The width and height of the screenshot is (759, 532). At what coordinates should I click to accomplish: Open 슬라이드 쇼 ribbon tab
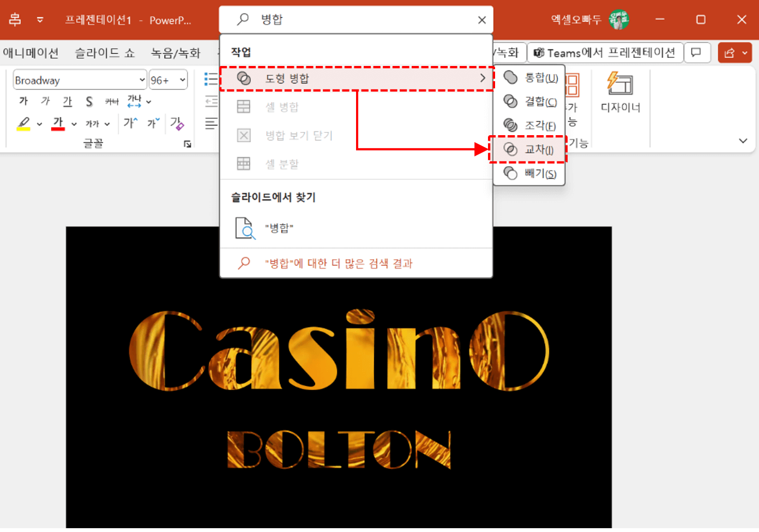click(105, 53)
